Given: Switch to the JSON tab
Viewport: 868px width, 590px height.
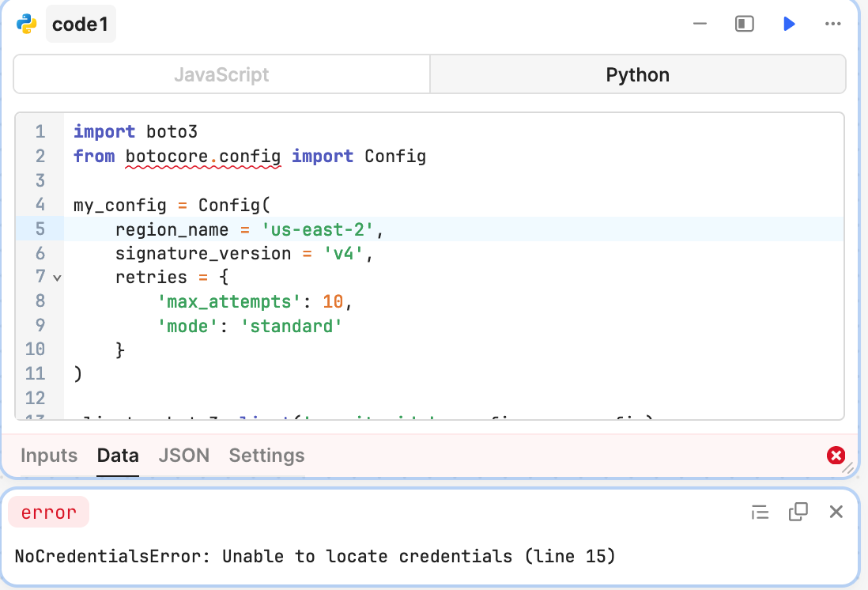Looking at the screenshot, I should 183,456.
